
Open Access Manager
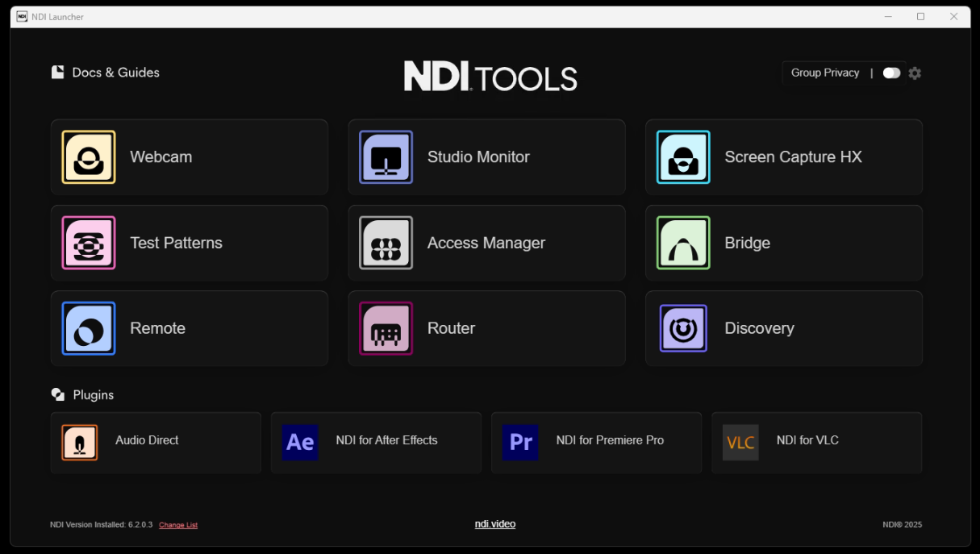click(x=486, y=243)
